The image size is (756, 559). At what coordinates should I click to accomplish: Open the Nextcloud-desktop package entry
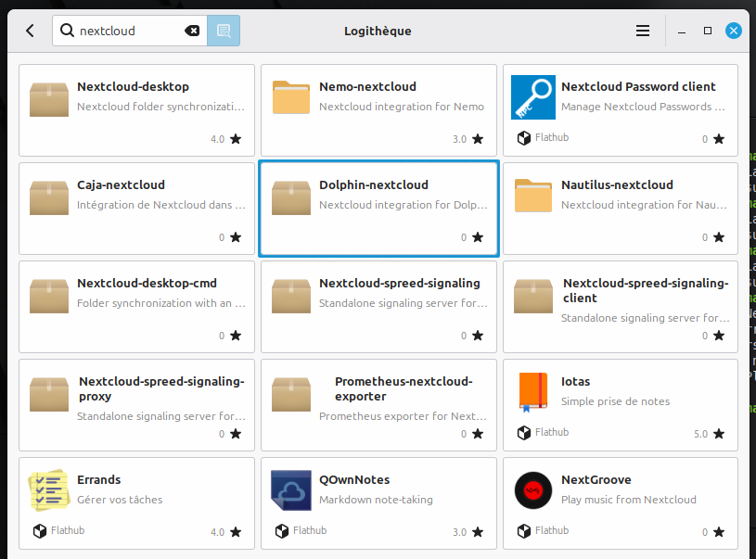[136, 109]
